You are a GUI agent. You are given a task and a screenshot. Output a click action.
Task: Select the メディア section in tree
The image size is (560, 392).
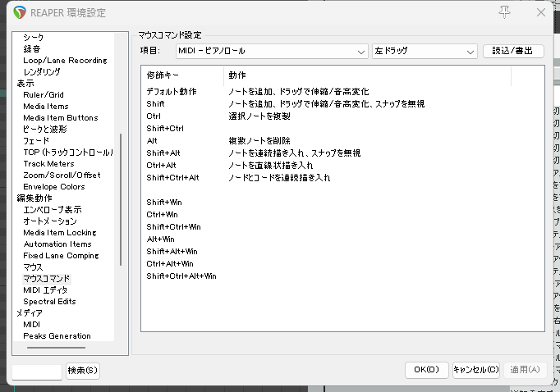(x=30, y=312)
